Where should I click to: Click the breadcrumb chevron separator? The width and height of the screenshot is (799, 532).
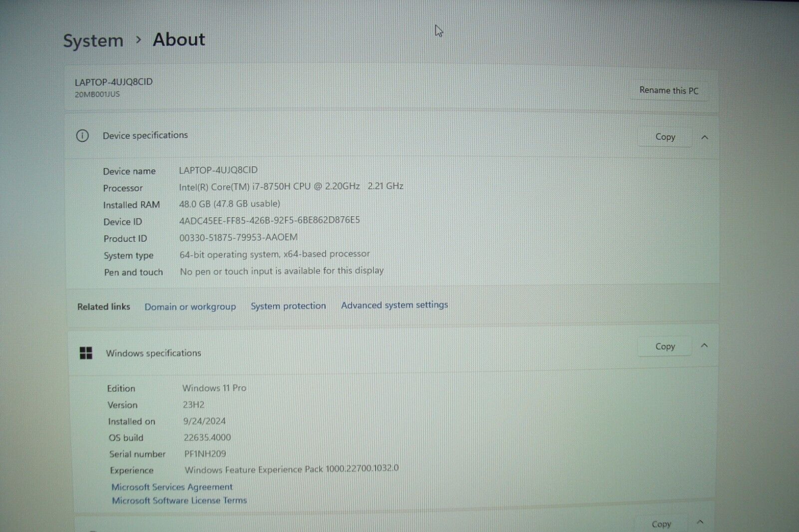click(x=138, y=39)
